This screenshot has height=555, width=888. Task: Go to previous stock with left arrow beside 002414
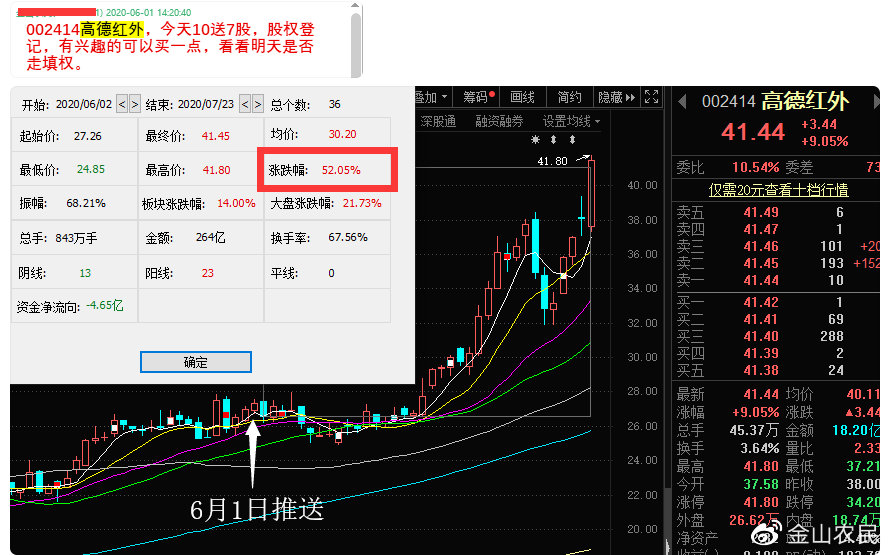(x=682, y=102)
